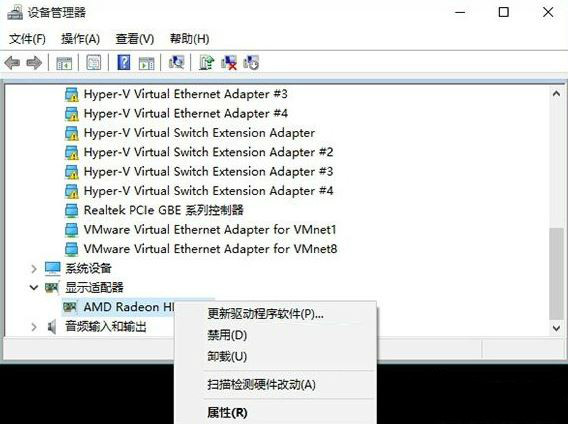Choose 属性(R) from context menu
This screenshot has width=568, height=424.
(x=275, y=412)
